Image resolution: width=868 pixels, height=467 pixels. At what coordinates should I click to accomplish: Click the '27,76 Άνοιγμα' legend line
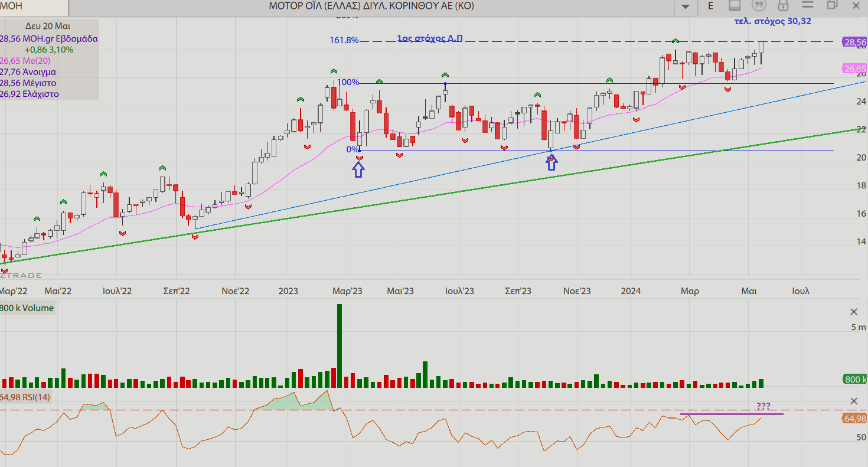28,72
